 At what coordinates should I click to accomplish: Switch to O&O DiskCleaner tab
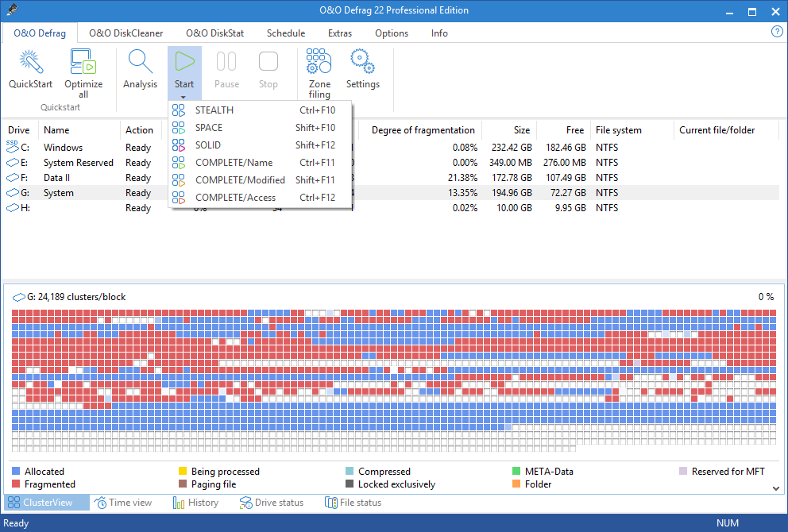[x=126, y=33]
